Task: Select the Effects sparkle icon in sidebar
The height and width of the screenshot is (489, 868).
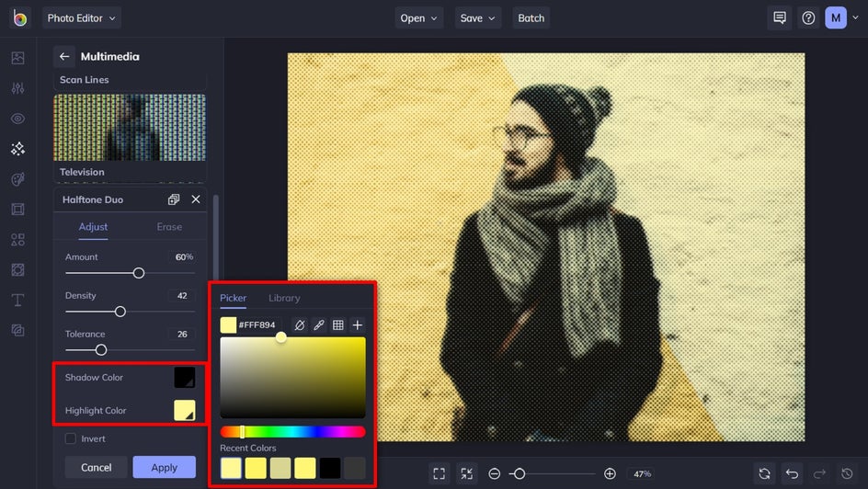Action: click(17, 148)
